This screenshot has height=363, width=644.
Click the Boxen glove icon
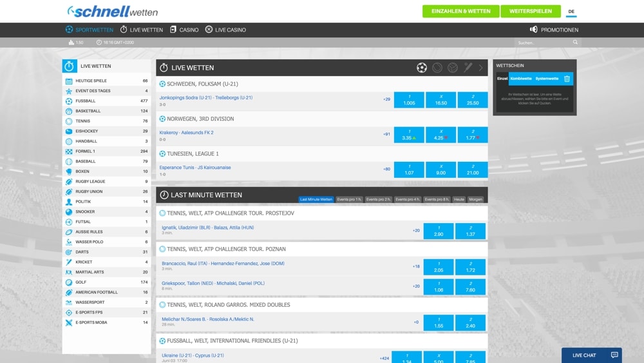coord(69,172)
